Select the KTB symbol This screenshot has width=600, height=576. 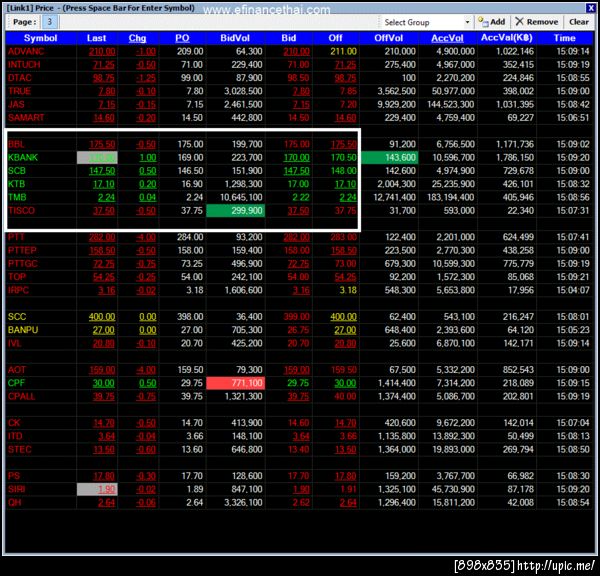pyautogui.click(x=16, y=184)
